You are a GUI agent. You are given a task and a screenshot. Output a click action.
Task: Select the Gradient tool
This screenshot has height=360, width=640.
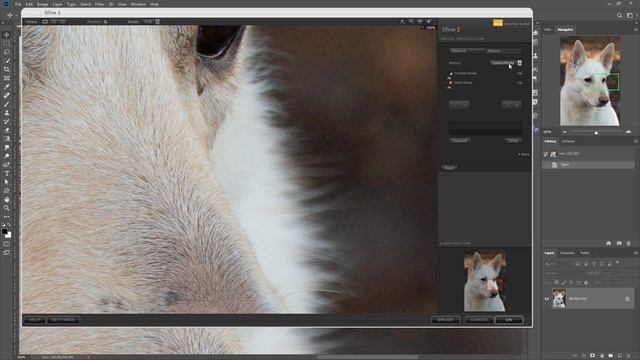(x=7, y=138)
